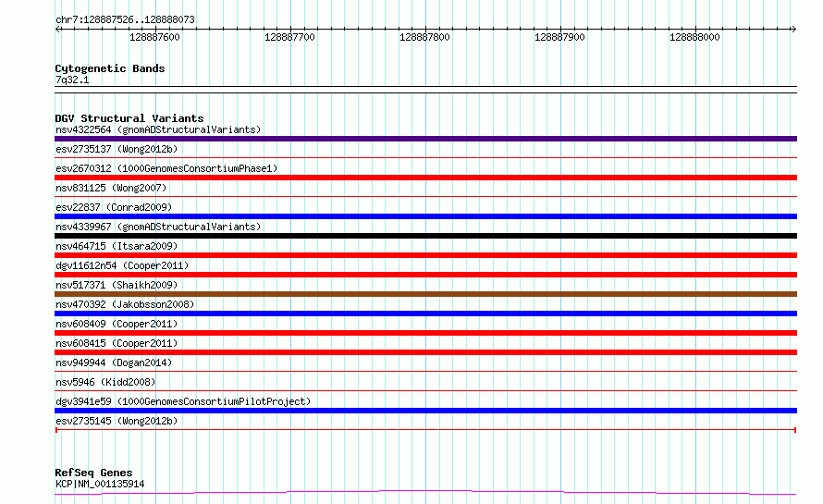Select variant nsv949944 (Dogan2014) label
Image resolution: width=823 pixels, height=504 pixels.
(x=114, y=363)
